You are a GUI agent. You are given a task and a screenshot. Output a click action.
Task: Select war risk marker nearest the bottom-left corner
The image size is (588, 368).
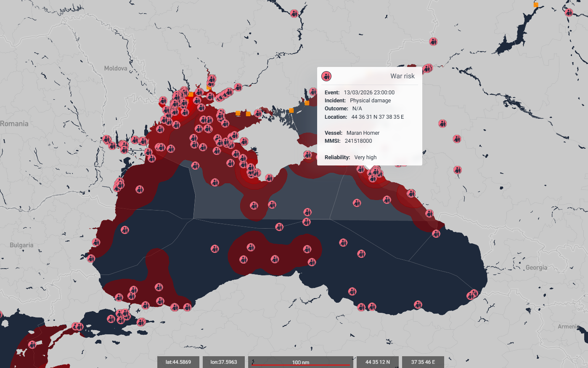32,344
